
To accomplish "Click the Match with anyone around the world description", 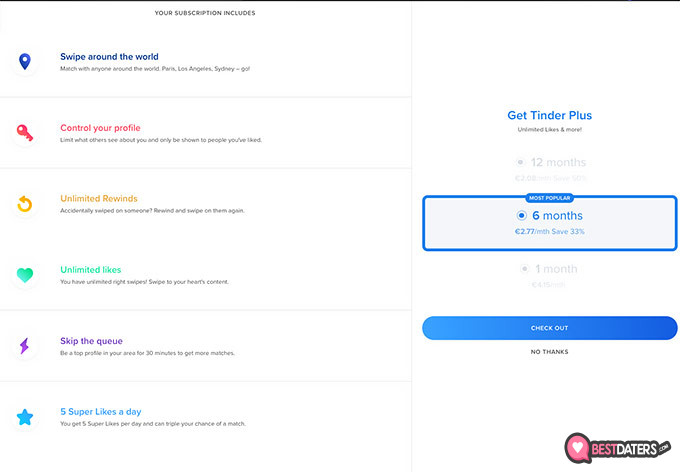I will coord(155,69).
